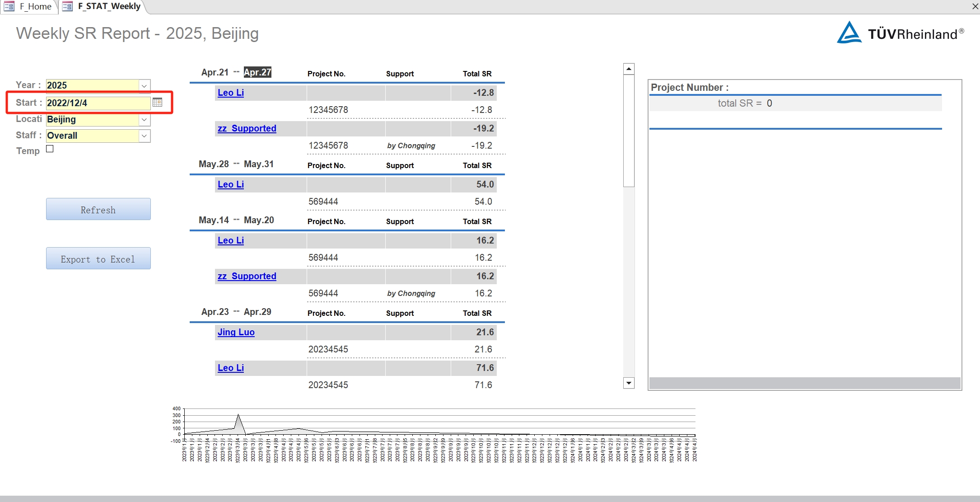The height and width of the screenshot is (502, 980).
Task: Click the report list scroll up arrow
Action: (x=629, y=69)
